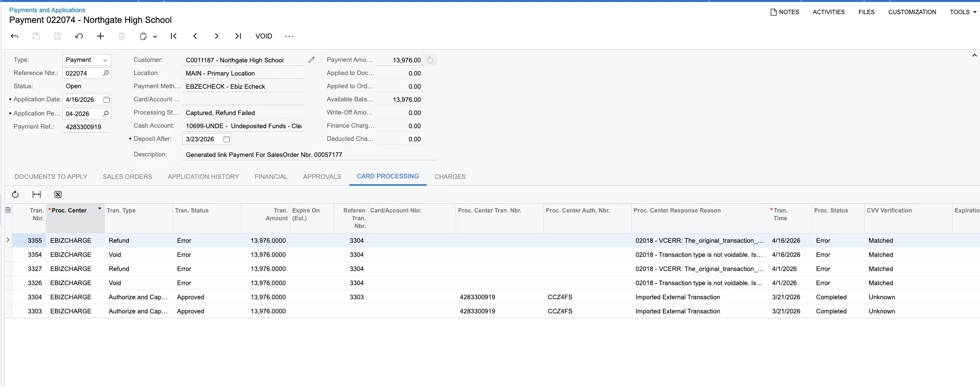This screenshot has width=980, height=387.
Task: Collapse the form summary area chevron
Action: click(975, 56)
